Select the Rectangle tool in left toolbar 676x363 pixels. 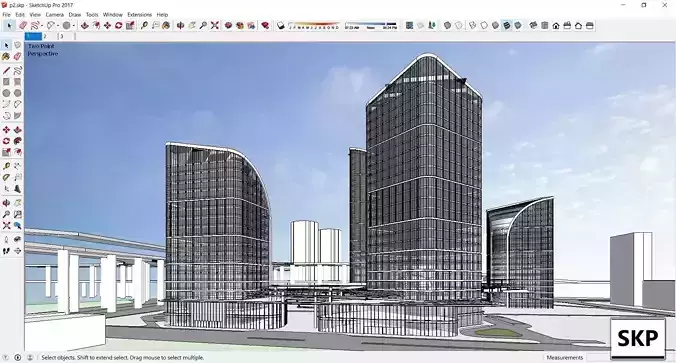tap(6, 81)
